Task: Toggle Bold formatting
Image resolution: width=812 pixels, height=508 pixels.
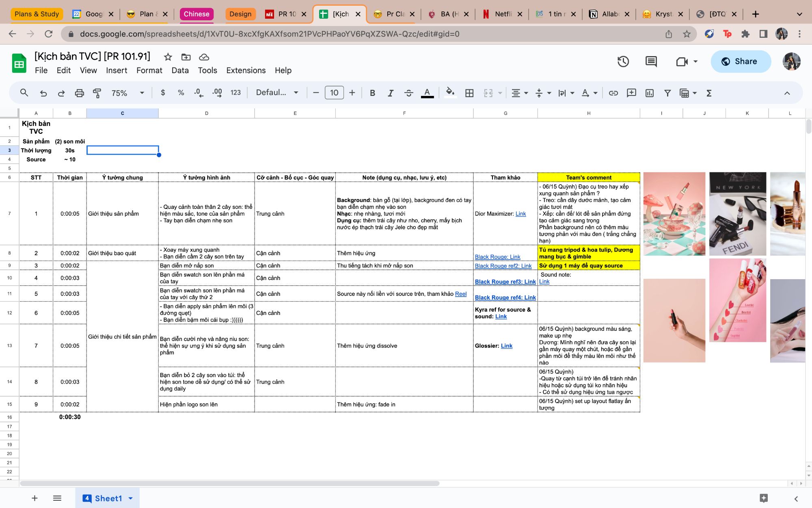Action: (x=372, y=93)
